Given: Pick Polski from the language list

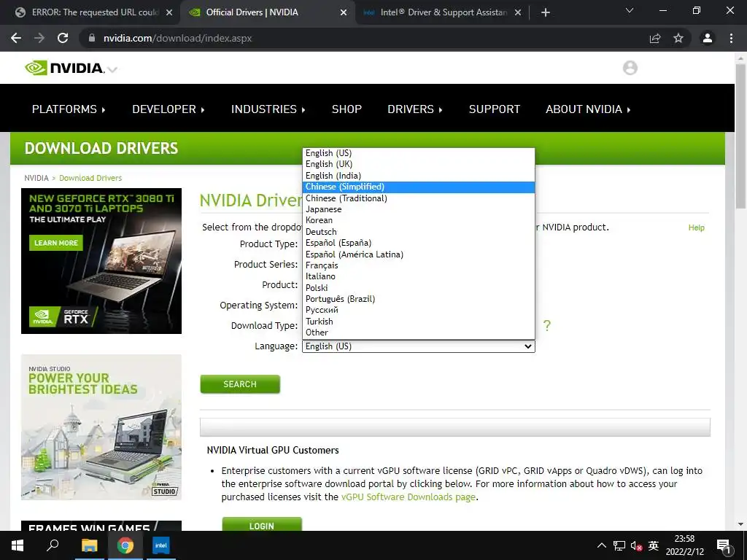Looking at the screenshot, I should click(418, 287).
